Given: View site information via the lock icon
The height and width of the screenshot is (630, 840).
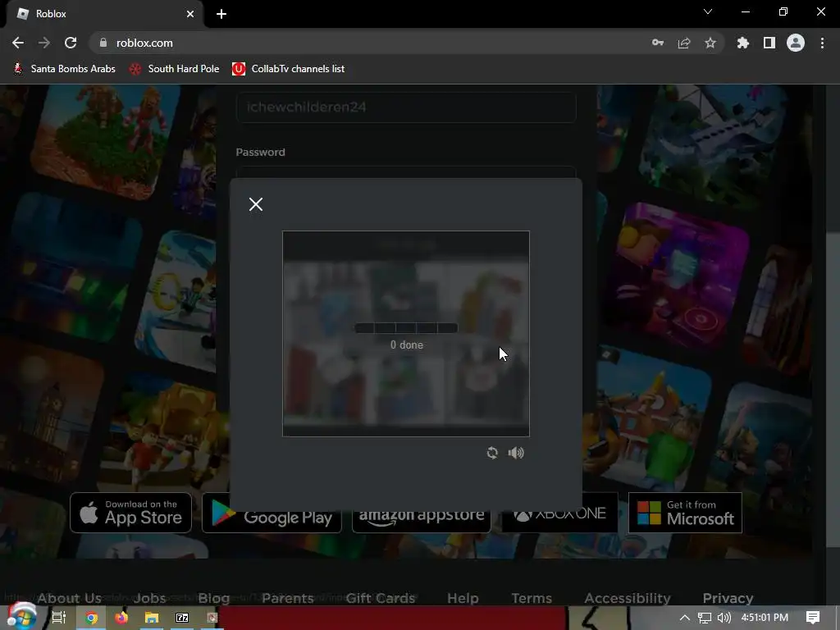Looking at the screenshot, I should point(103,43).
